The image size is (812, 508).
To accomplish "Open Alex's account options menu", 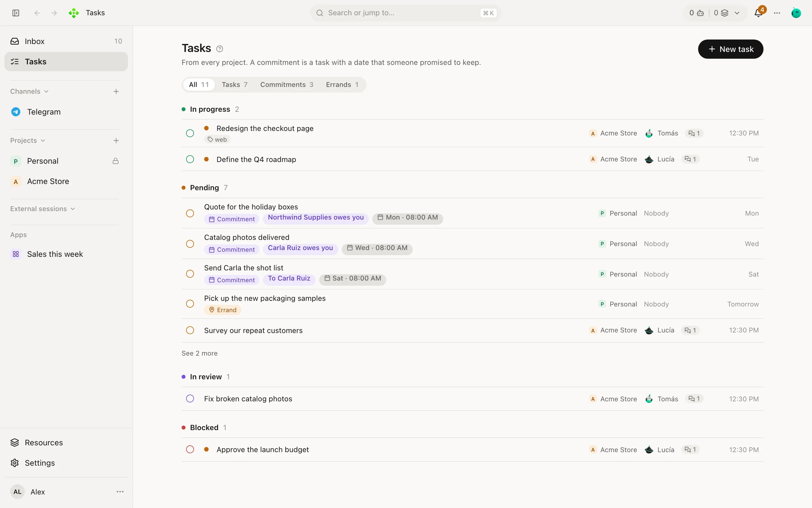I will pyautogui.click(x=120, y=492).
